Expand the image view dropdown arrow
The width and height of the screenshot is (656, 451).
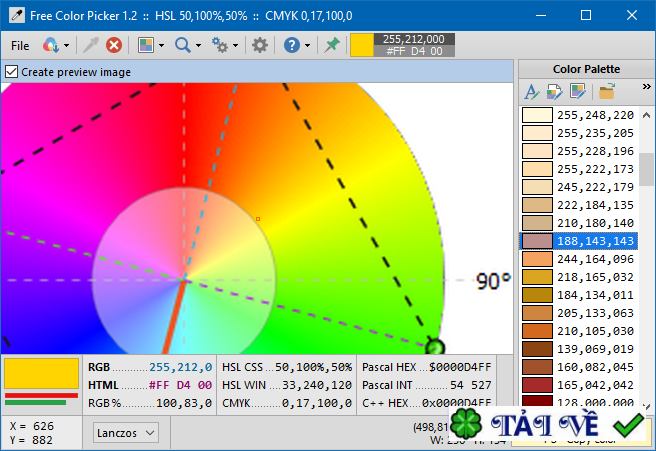point(161,45)
